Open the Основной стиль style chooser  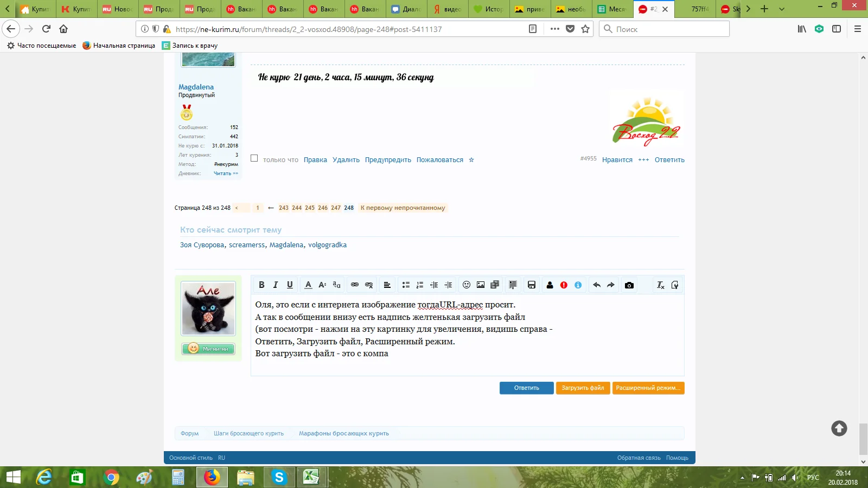click(x=191, y=458)
